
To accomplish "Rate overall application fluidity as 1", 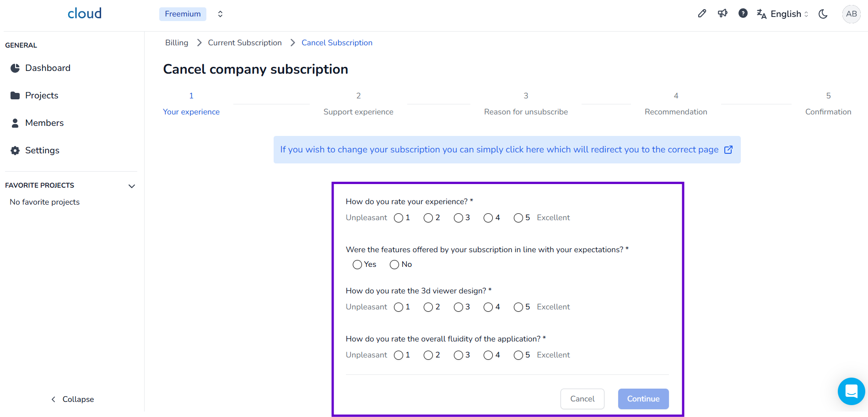I will (x=399, y=355).
